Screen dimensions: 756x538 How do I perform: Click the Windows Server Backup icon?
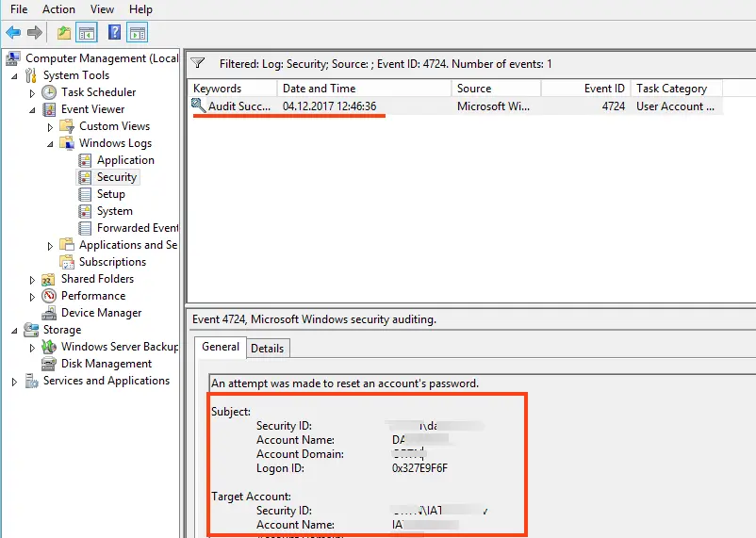point(49,347)
